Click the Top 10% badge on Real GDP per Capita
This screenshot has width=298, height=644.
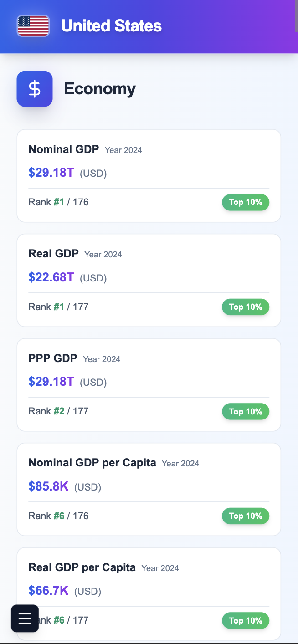245,620
